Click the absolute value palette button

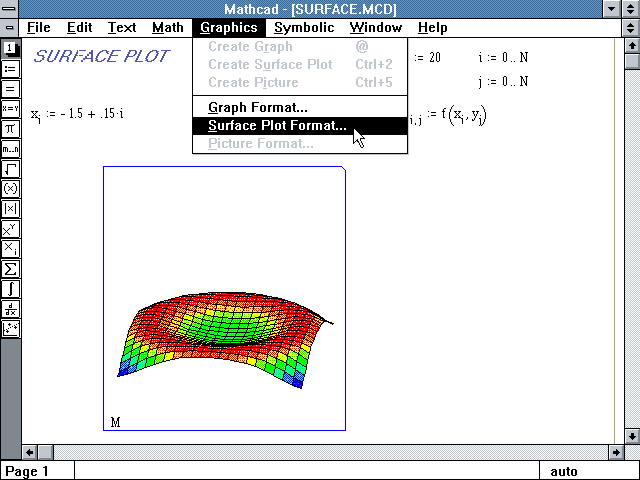pos(10,208)
